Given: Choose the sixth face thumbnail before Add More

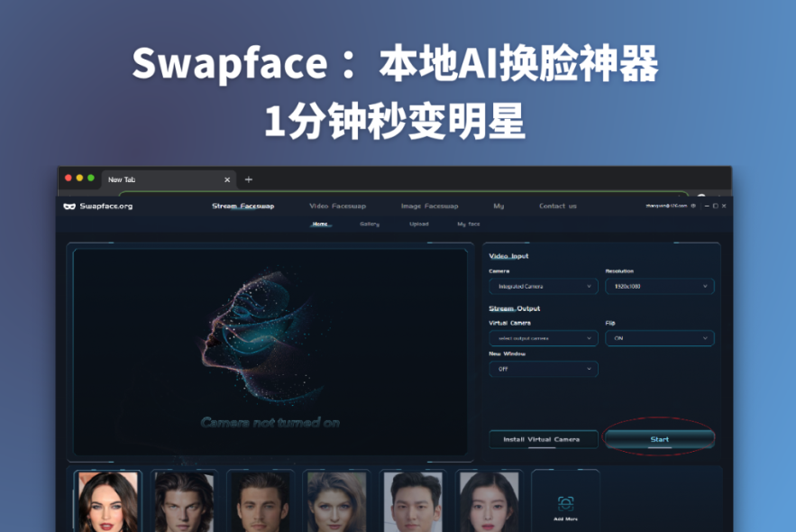Looking at the screenshot, I should click(489, 500).
